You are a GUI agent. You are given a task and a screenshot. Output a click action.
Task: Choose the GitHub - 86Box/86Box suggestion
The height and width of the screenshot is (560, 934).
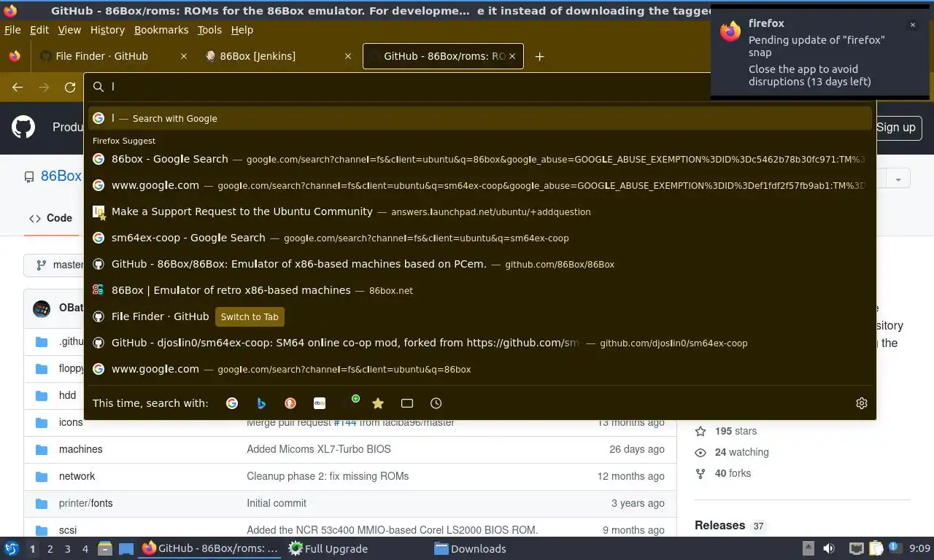tap(480, 264)
